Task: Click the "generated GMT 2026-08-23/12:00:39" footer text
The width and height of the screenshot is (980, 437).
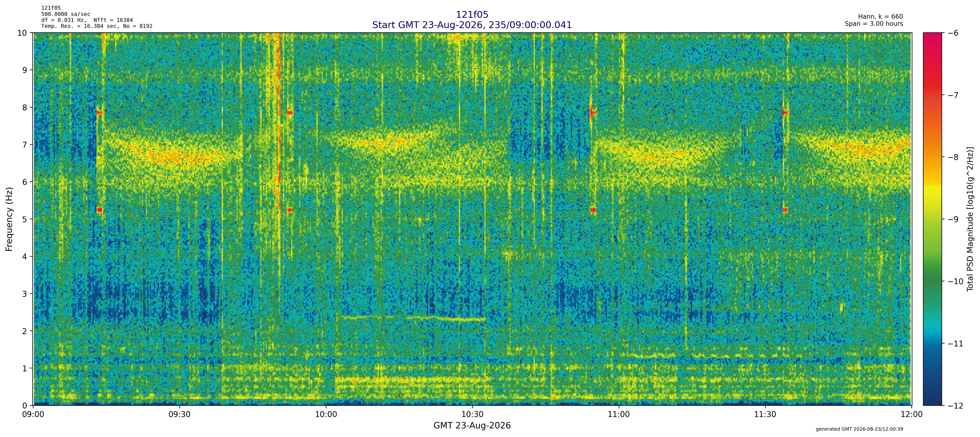Action: [x=859, y=429]
